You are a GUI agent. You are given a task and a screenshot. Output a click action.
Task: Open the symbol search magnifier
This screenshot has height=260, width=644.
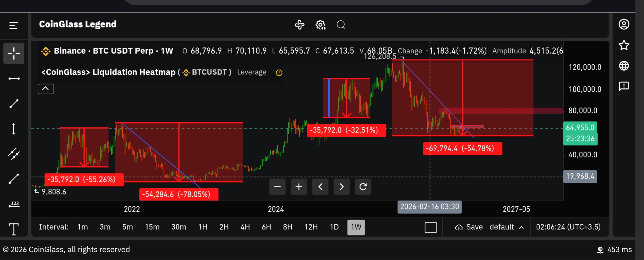[341, 25]
